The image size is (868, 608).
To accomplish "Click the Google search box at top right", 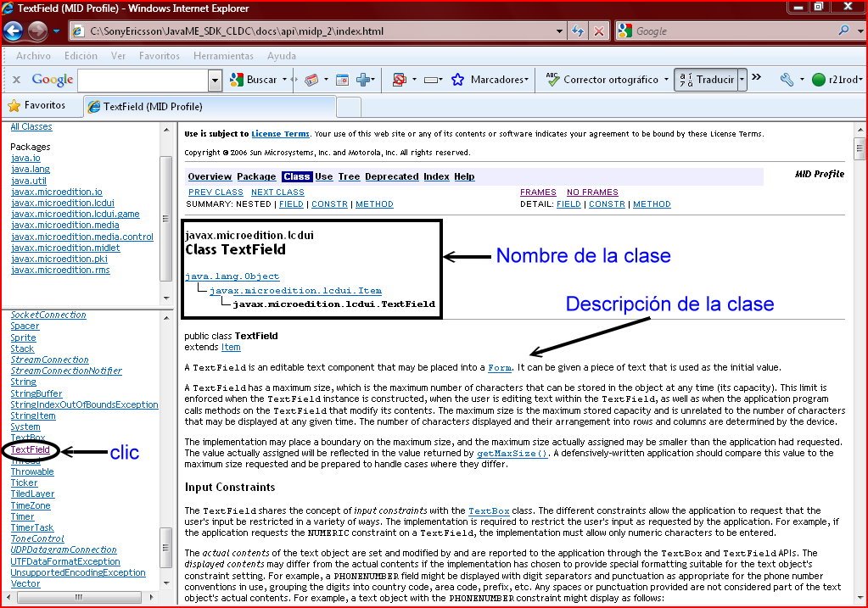I will click(x=733, y=31).
